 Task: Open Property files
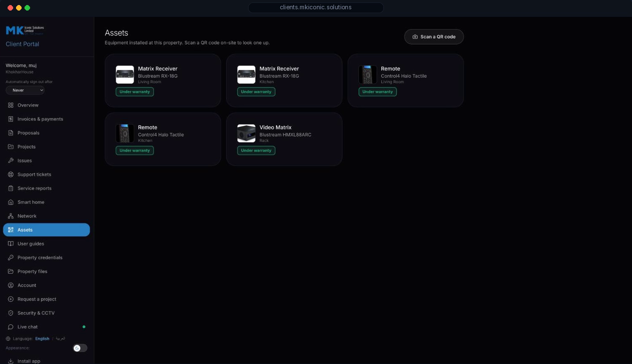tap(47, 272)
